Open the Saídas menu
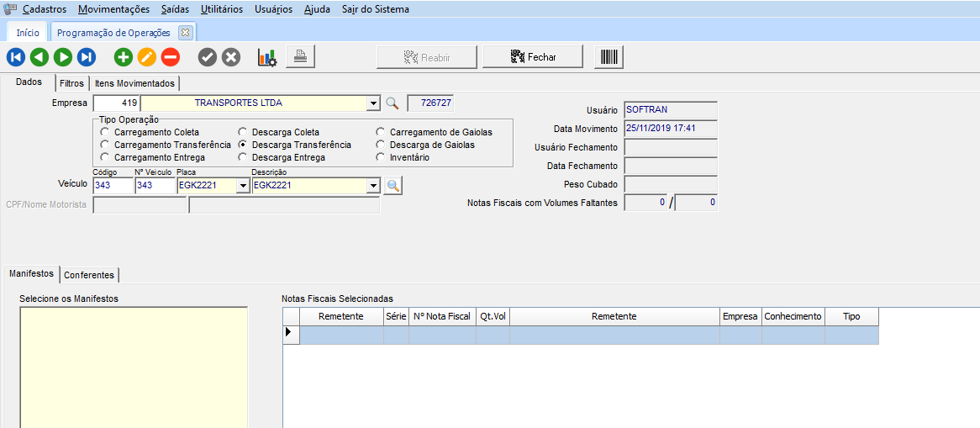The image size is (980, 428). (175, 9)
